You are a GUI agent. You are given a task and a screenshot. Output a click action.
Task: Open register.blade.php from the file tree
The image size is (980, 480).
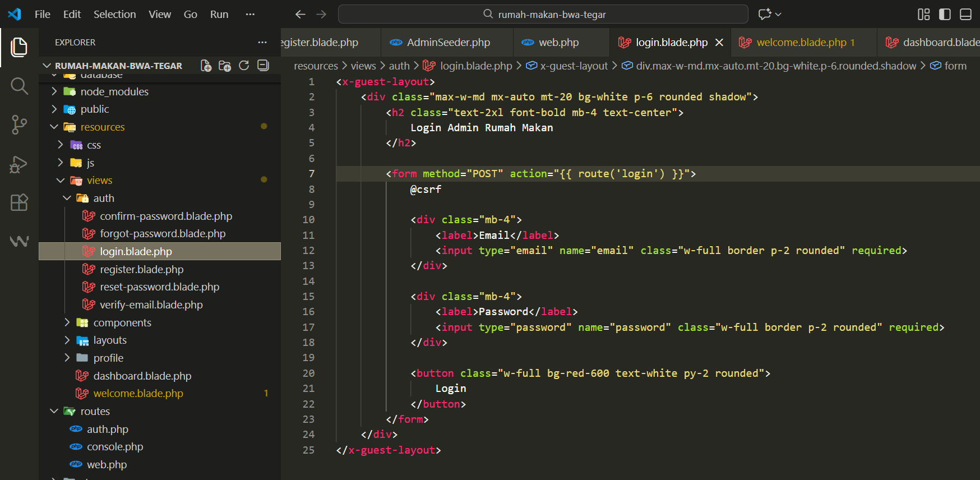point(141,269)
